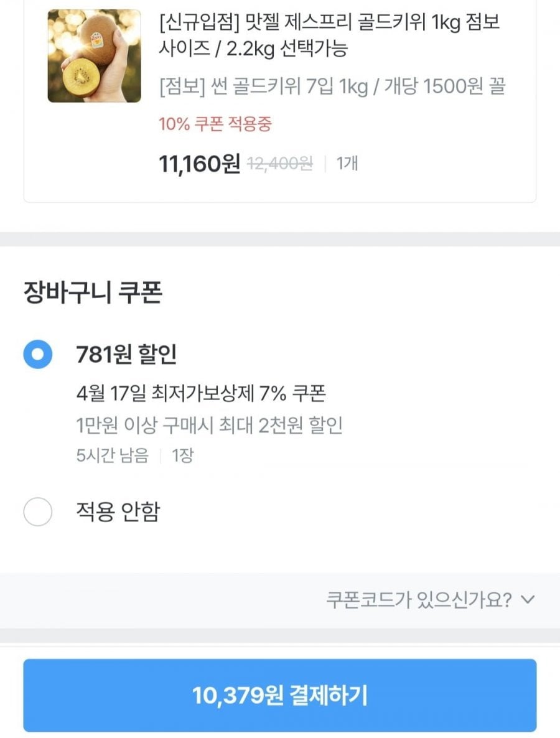The height and width of the screenshot is (738, 560).
Task: Select the 781원 할인 radio button
Action: [x=38, y=355]
